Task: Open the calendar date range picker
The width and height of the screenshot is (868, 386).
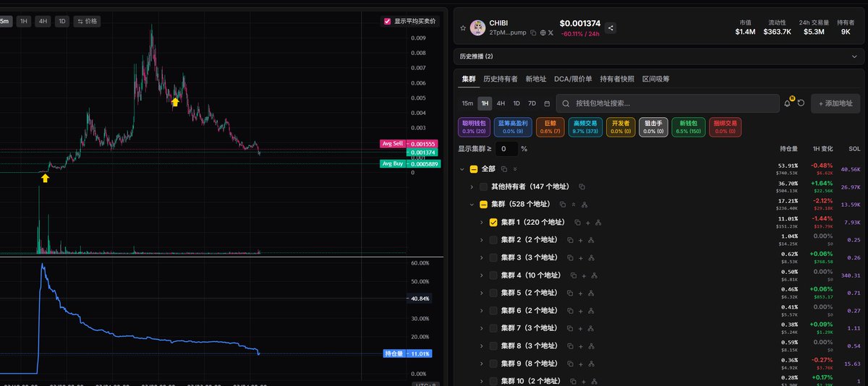Action: pyautogui.click(x=547, y=103)
